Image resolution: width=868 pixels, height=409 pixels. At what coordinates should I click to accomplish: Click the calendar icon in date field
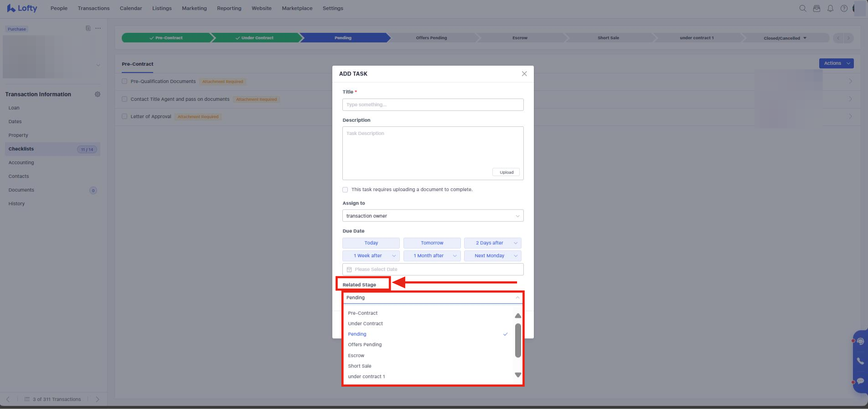point(349,269)
